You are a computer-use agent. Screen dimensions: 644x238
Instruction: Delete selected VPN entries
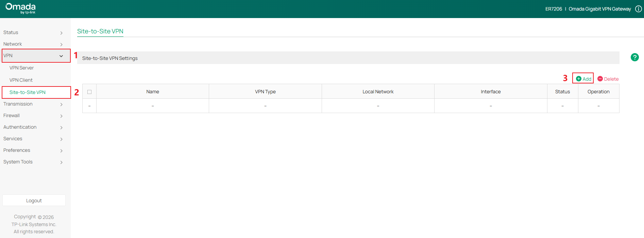pyautogui.click(x=608, y=79)
